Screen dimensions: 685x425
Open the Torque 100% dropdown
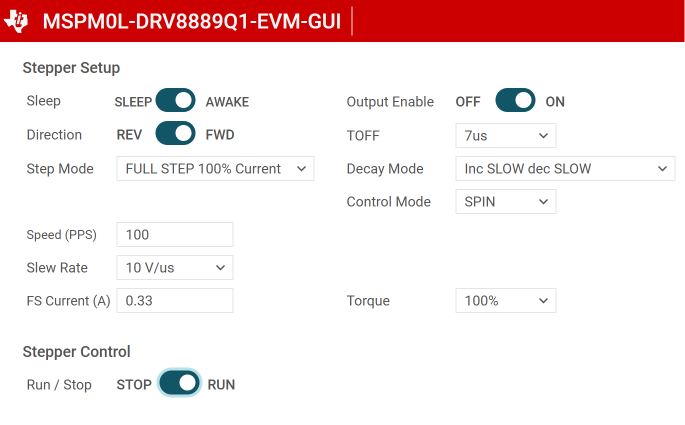click(x=505, y=301)
